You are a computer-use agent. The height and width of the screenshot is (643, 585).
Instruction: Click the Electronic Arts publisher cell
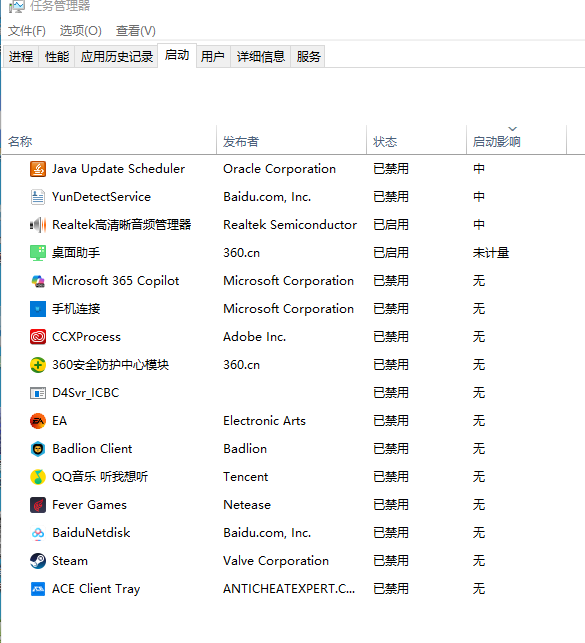tap(264, 421)
